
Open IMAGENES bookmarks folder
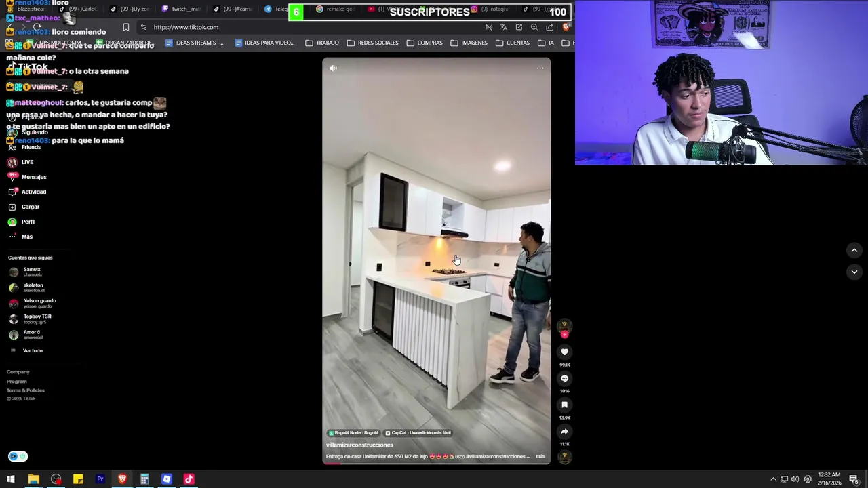(x=469, y=43)
